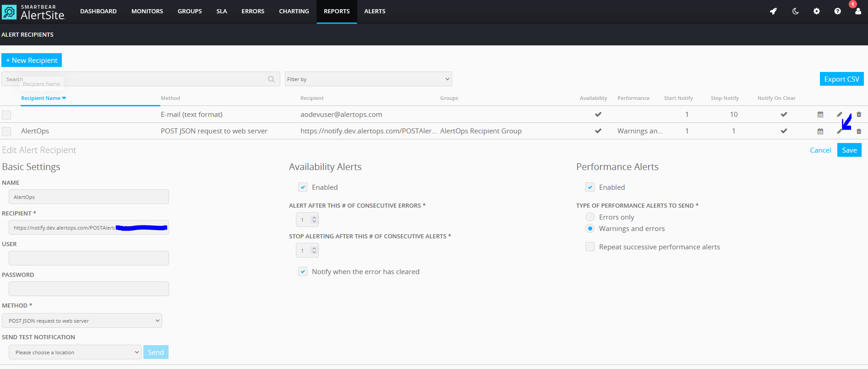
Task: Open the Alerts menu item
Action: (375, 11)
